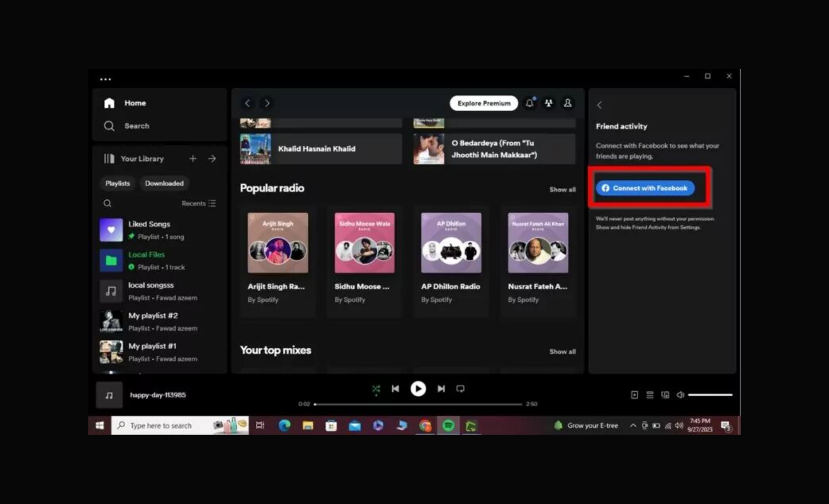Filter library by Playlists chip
Screen dimensions: 829x504
coord(118,183)
